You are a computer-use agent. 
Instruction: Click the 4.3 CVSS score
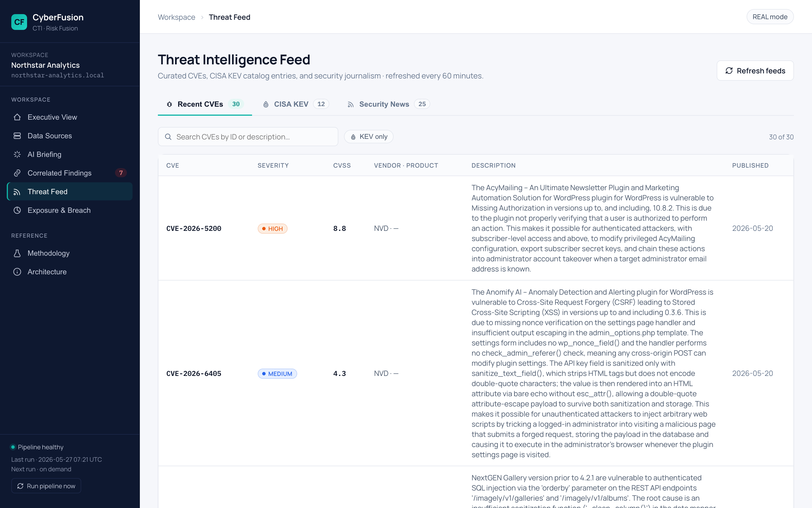(339, 374)
